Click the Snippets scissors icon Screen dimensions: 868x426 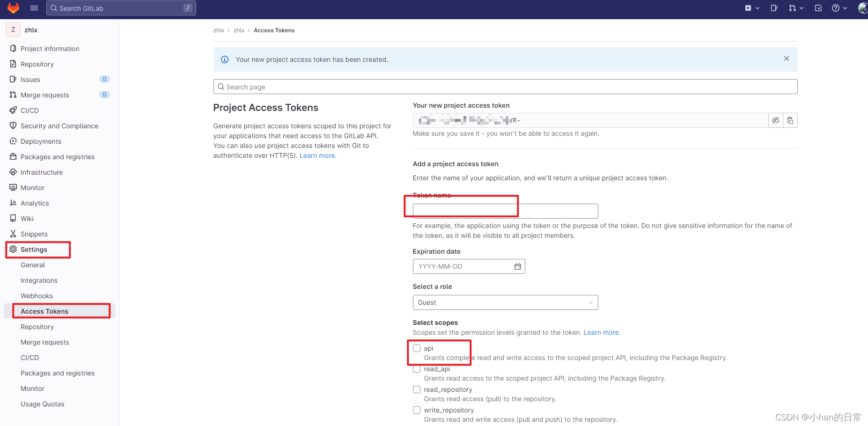coord(13,234)
